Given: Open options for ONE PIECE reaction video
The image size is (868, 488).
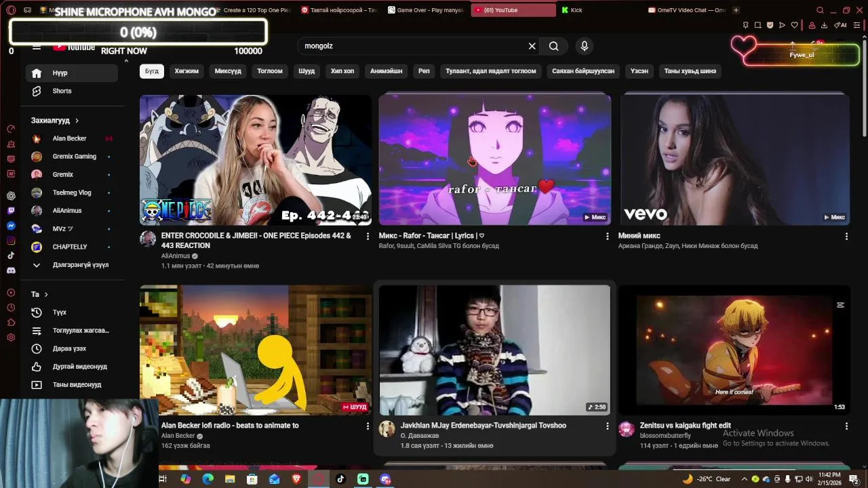Looking at the screenshot, I should tap(368, 236).
